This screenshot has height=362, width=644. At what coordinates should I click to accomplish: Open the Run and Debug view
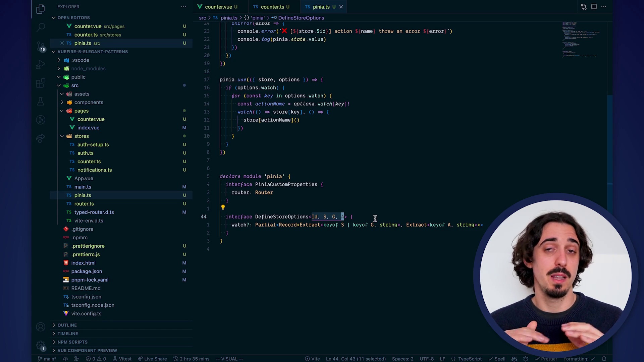pos(41,64)
